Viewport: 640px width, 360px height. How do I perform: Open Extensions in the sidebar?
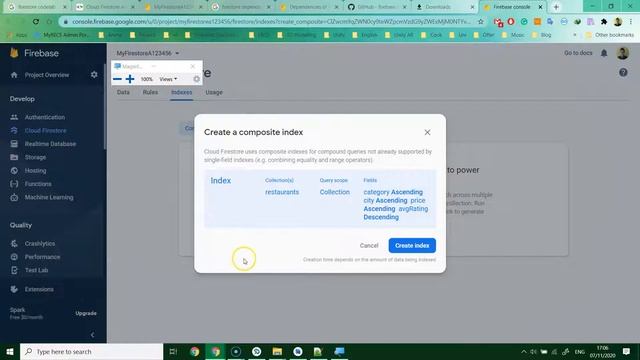pos(39,289)
